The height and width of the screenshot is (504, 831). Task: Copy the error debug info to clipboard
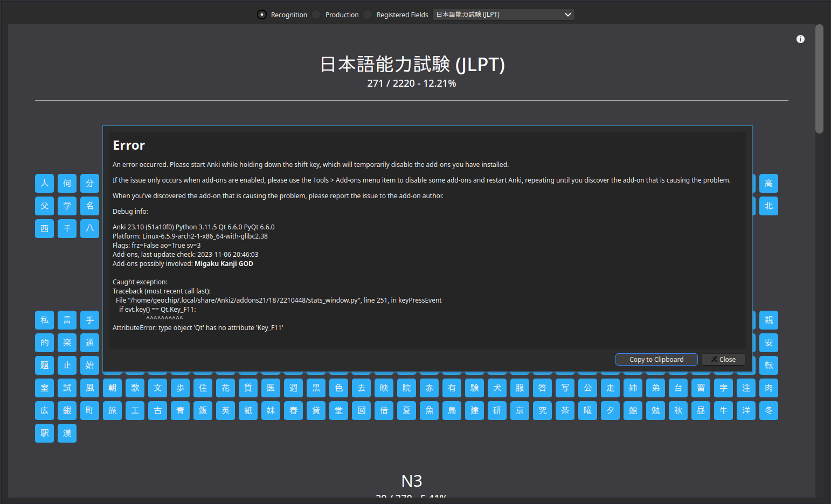[656, 359]
